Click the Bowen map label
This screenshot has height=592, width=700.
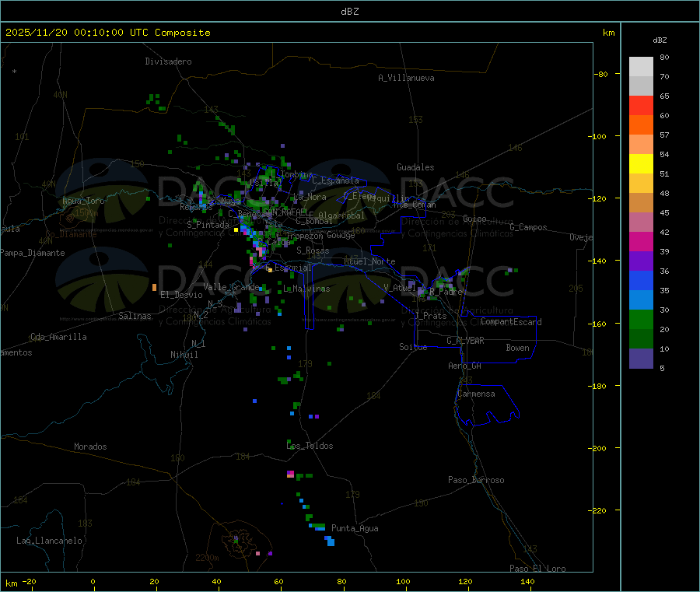(517, 347)
